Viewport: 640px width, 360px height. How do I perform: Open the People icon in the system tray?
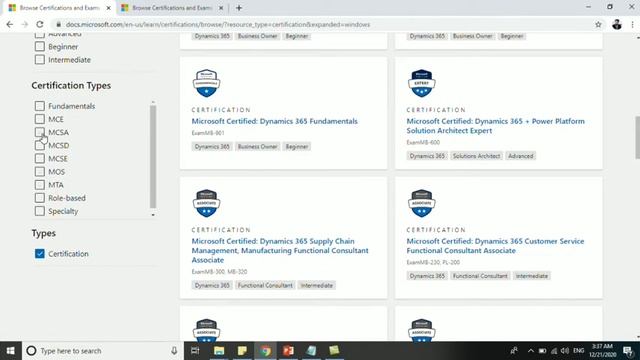[514, 351]
